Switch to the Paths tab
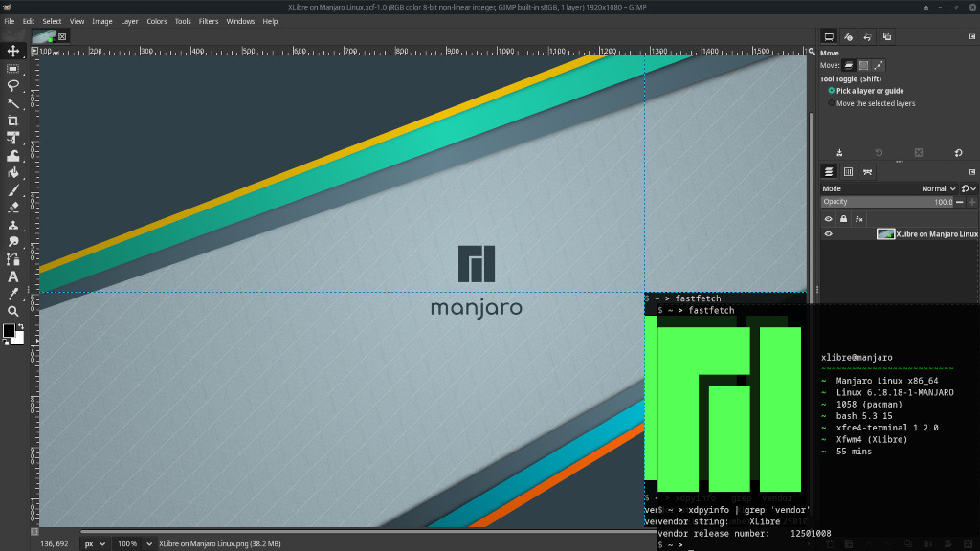The height and width of the screenshot is (551, 980). tap(867, 172)
